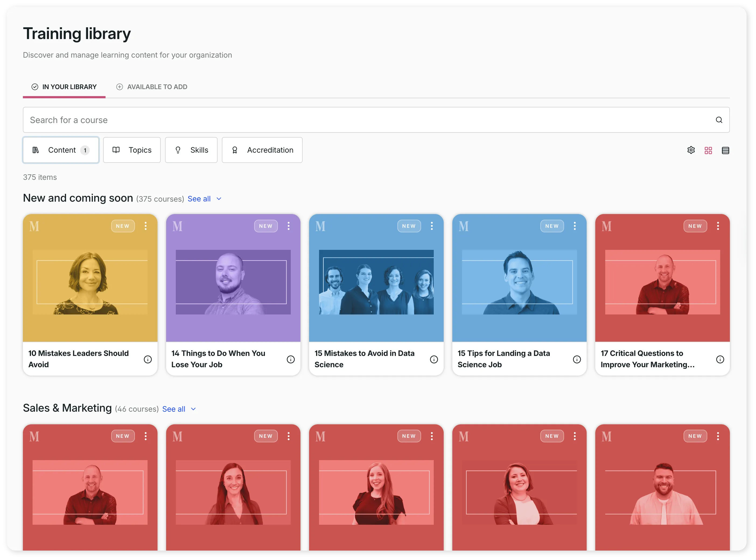Click the search magnifier icon
This screenshot has width=756, height=560.
pos(719,120)
